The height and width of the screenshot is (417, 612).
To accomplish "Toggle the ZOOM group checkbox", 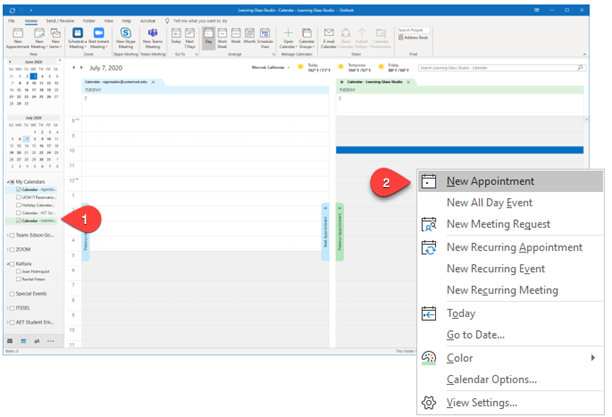I will [12, 249].
